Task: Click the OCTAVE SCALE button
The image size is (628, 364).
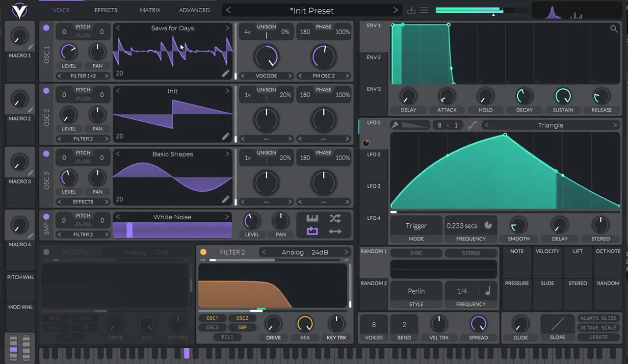Action: coord(599,328)
